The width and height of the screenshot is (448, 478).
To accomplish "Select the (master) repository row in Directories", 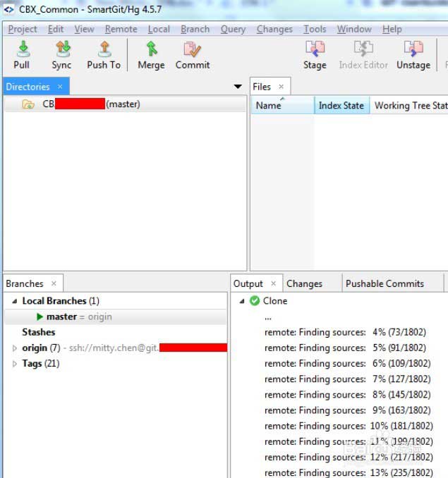I will (x=125, y=104).
